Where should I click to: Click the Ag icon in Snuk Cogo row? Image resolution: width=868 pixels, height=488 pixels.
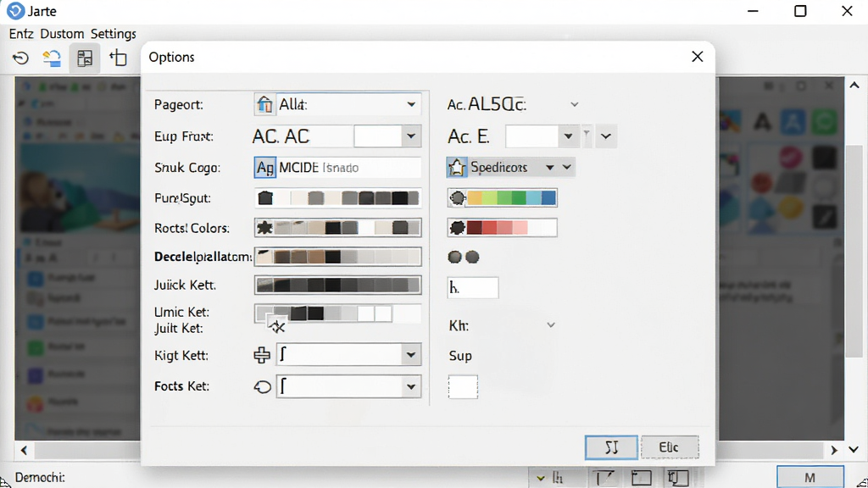tap(265, 168)
